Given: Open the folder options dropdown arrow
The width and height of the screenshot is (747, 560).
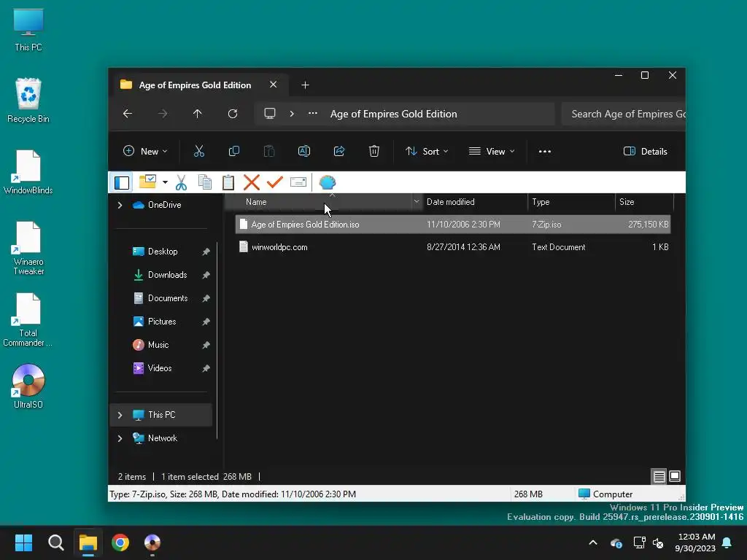Looking at the screenshot, I should point(165,182).
